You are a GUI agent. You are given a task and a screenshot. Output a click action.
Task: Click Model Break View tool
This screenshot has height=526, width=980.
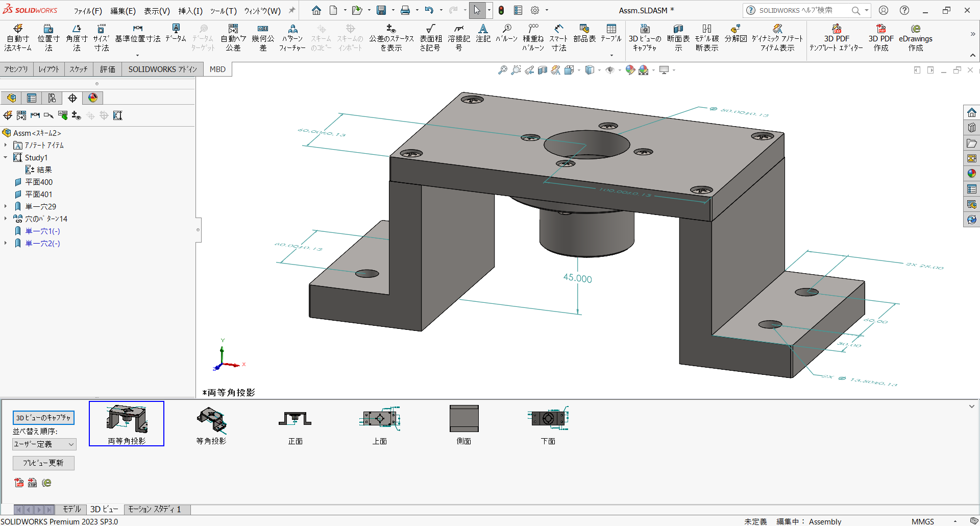coord(707,38)
